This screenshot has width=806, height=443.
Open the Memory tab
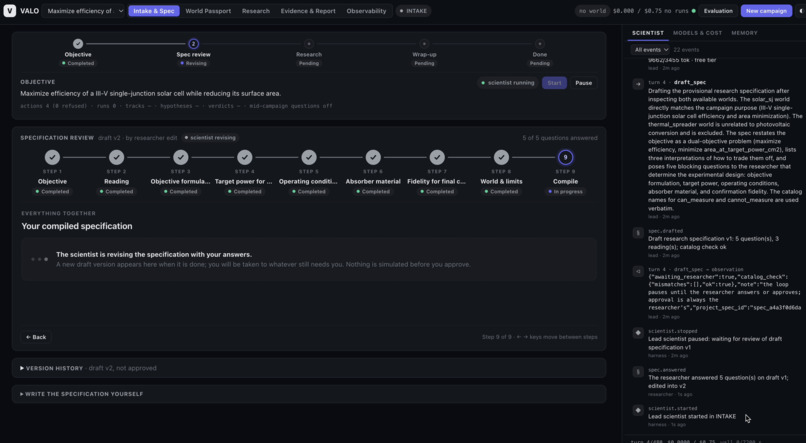click(744, 33)
